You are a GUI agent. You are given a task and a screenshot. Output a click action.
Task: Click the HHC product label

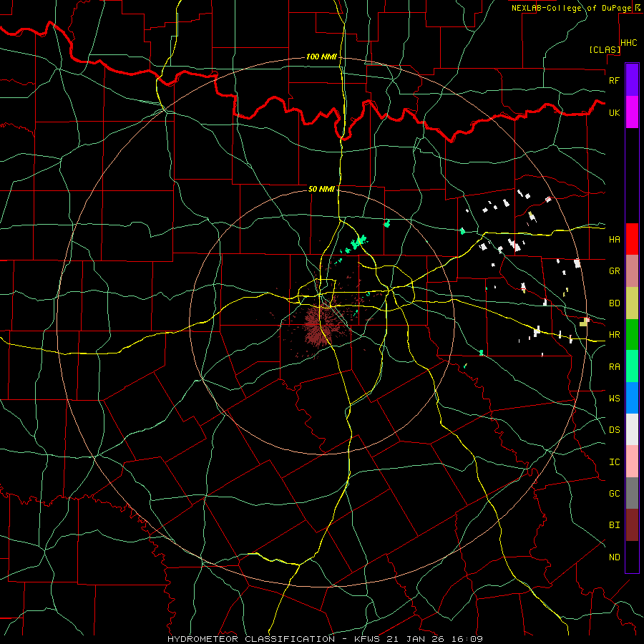pos(628,43)
